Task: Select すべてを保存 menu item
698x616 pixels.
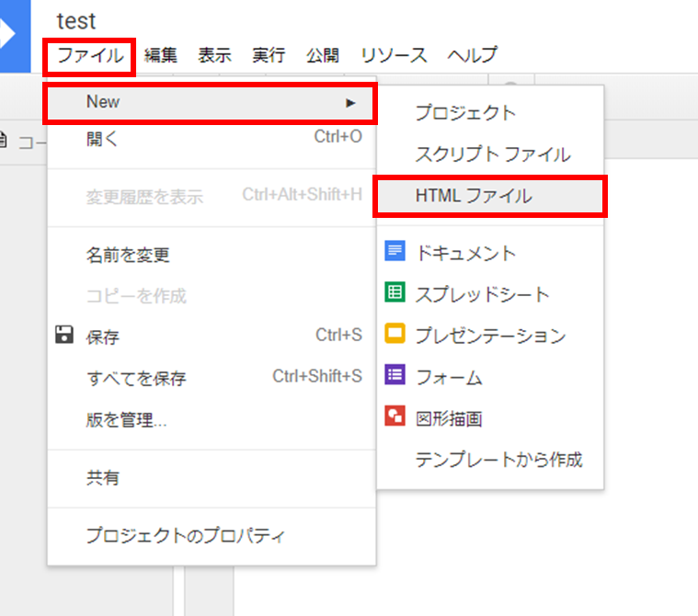Action: pos(212,378)
